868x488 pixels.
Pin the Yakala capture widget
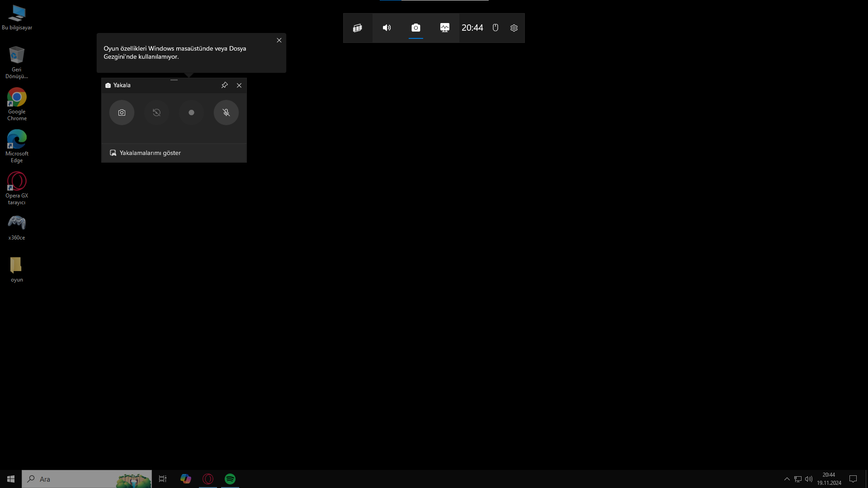pos(224,85)
